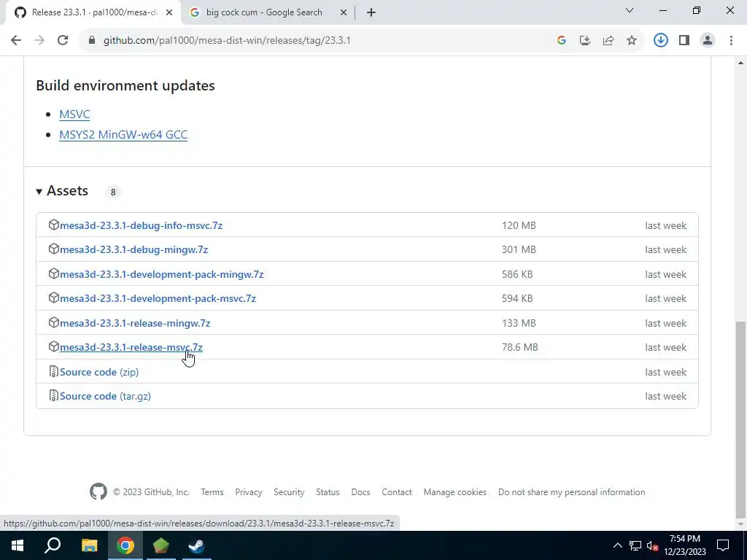Open green gem app in taskbar
Screen dimensions: 747x560
[x=161, y=545]
